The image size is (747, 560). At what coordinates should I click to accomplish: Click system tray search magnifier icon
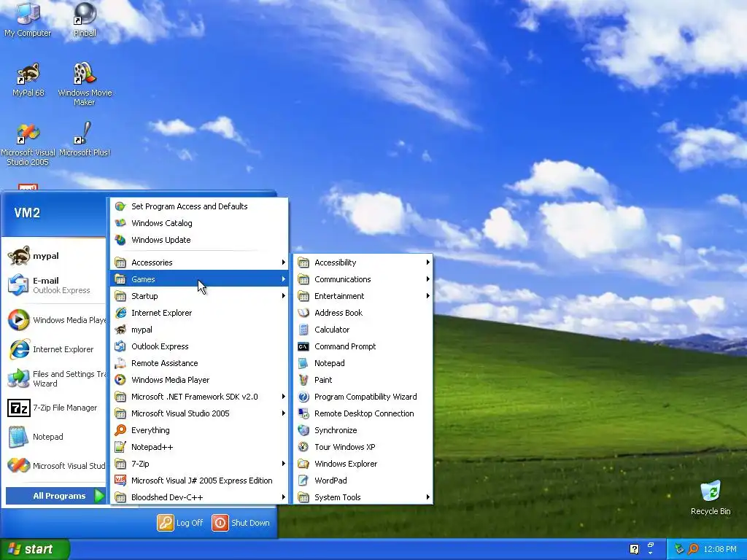point(693,549)
